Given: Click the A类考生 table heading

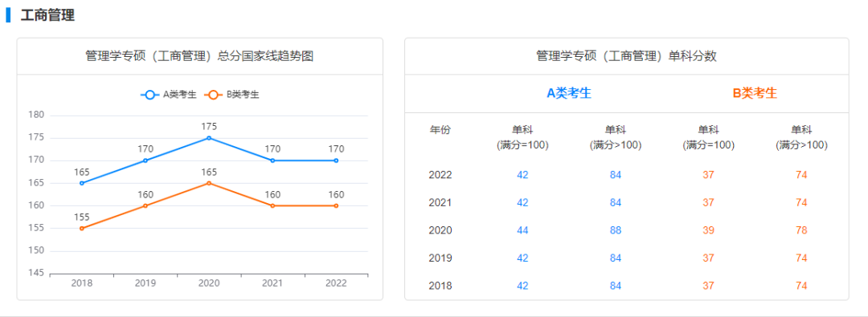Looking at the screenshot, I should click(x=569, y=94).
